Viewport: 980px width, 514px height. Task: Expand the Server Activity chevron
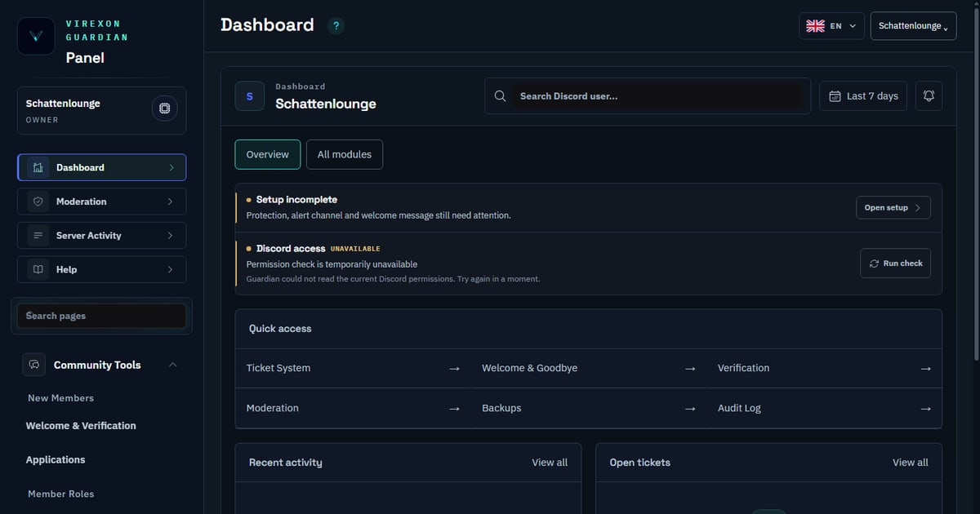(170, 236)
